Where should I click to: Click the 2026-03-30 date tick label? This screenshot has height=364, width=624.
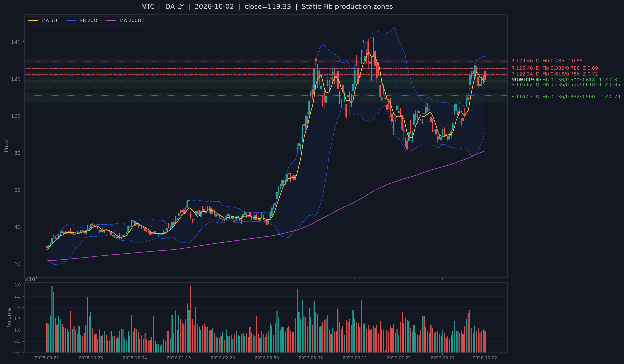267,358
